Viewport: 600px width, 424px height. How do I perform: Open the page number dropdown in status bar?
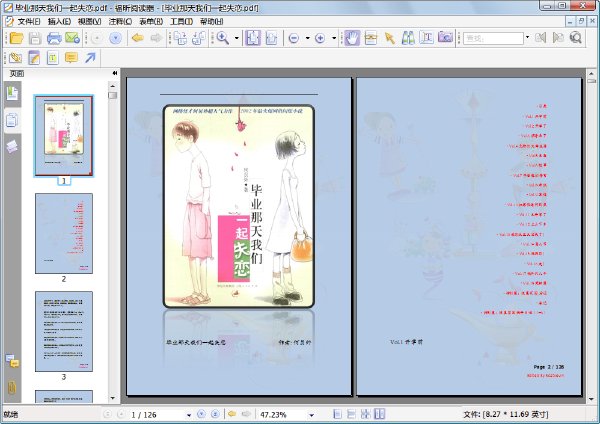(189, 415)
